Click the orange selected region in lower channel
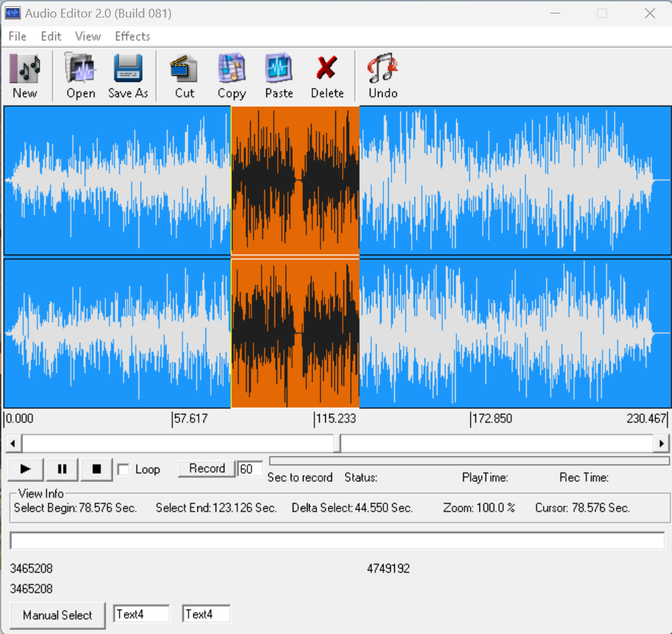The image size is (672, 634). pos(295,333)
